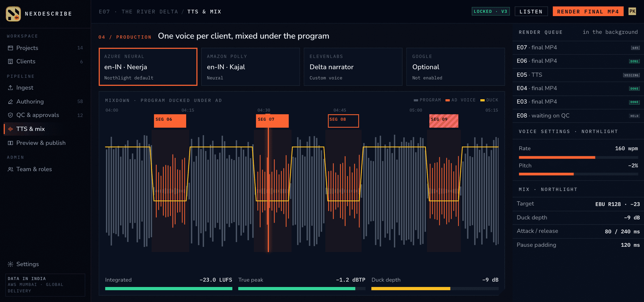Screen dimensions: 644x302
Task: Click the Locked V3 status badge
Action: click(490, 11)
